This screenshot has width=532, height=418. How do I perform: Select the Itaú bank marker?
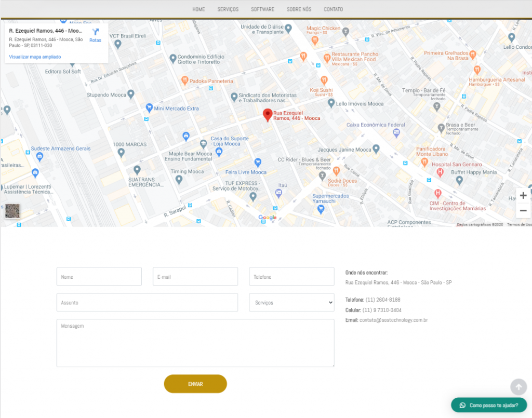[x=278, y=194]
